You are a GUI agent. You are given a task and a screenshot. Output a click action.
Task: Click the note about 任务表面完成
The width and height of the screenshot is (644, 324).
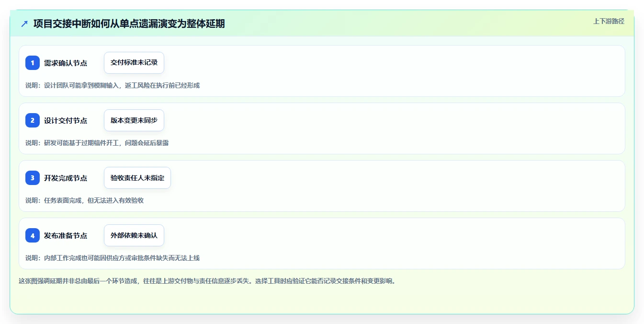tap(85, 200)
